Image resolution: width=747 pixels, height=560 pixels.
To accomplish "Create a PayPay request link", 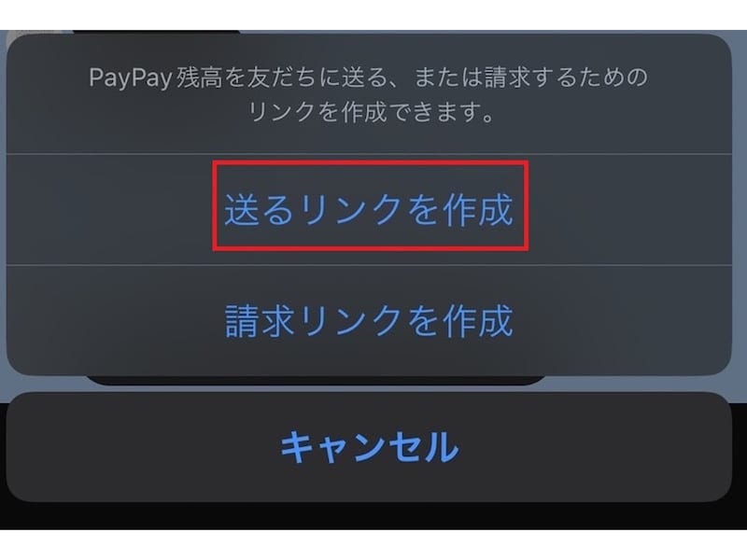I will pyautogui.click(x=369, y=321).
